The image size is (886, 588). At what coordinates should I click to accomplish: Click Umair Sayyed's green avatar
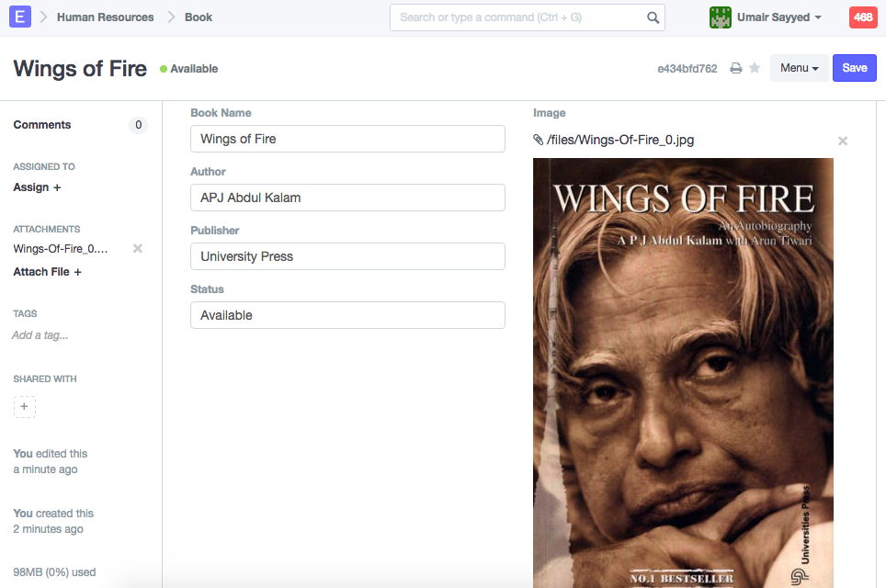[721, 17]
